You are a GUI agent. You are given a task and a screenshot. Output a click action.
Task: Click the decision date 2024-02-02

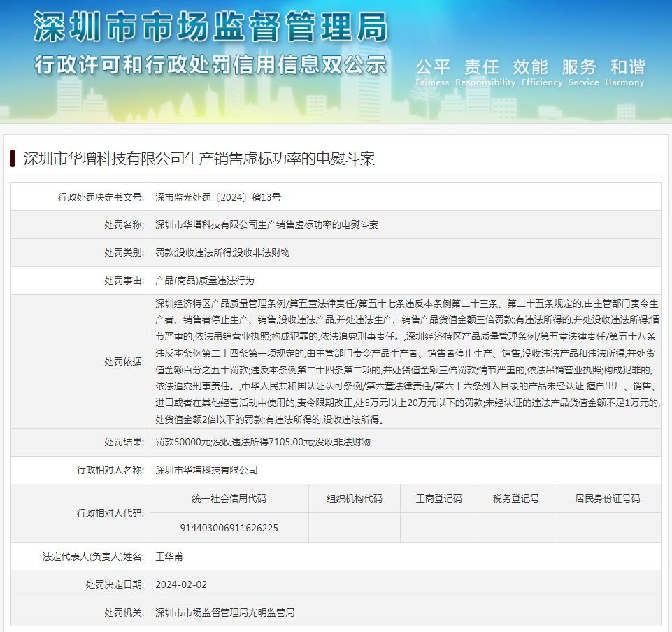[181, 584]
